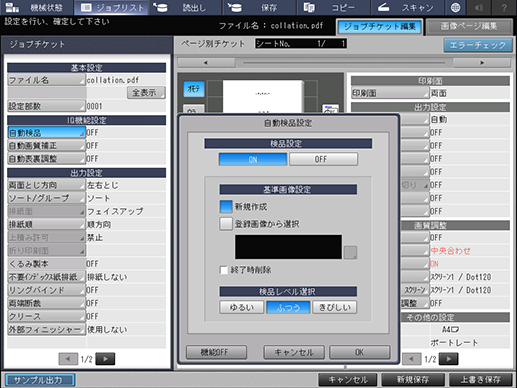
Task: Open the コピー copy tab
Action: [333, 7]
